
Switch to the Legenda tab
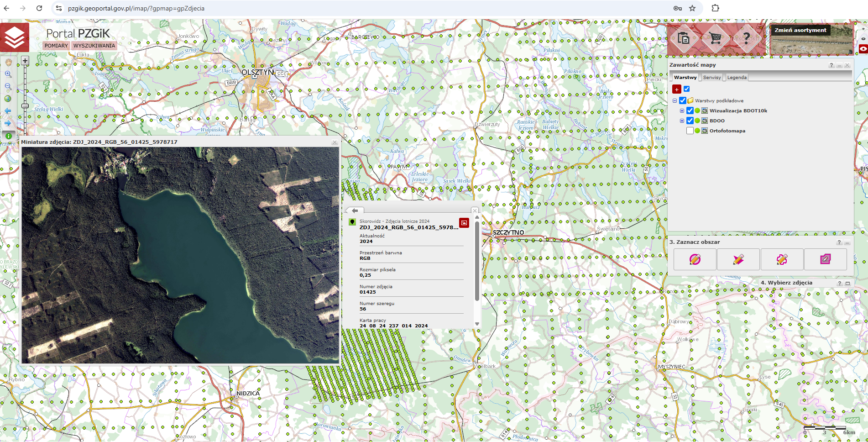coord(737,78)
